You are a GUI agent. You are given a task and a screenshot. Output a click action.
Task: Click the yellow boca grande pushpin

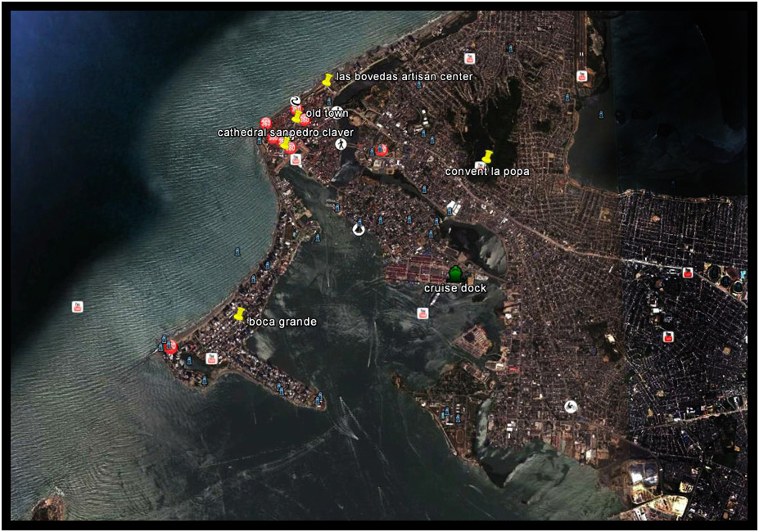240,314
